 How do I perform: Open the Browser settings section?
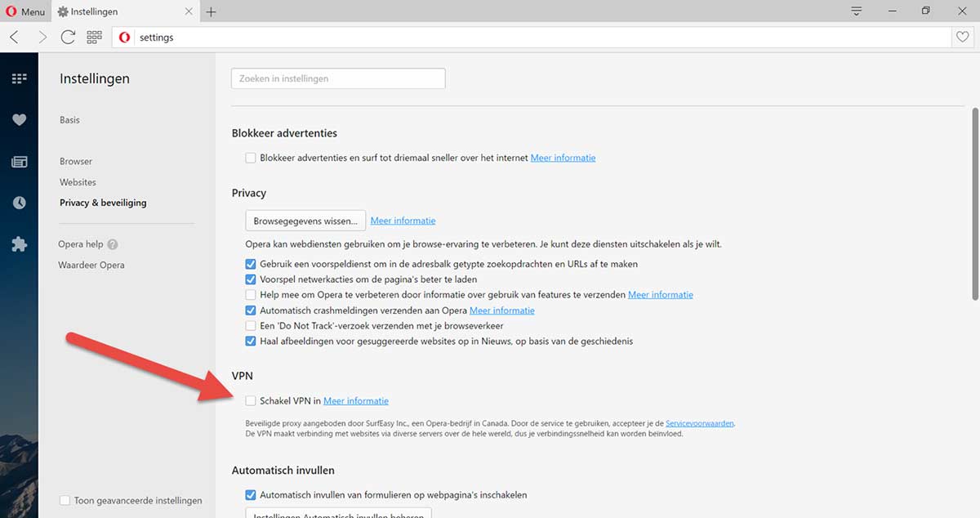point(76,162)
